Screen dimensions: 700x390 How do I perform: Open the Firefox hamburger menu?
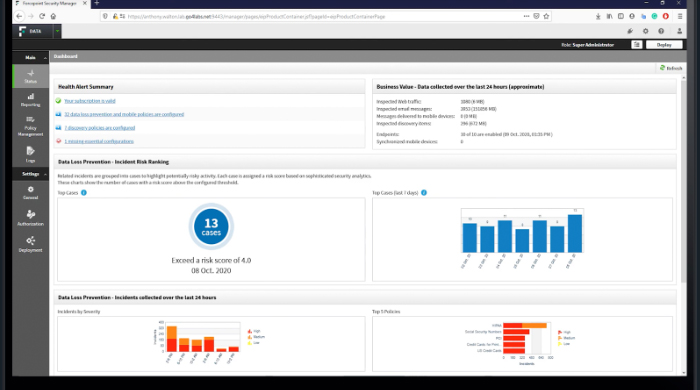(x=680, y=16)
